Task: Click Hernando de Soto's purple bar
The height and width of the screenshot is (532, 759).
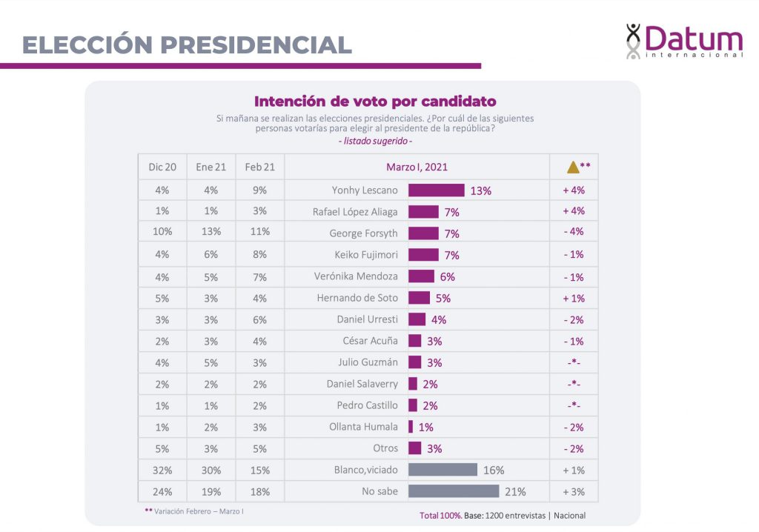Action: tap(419, 298)
